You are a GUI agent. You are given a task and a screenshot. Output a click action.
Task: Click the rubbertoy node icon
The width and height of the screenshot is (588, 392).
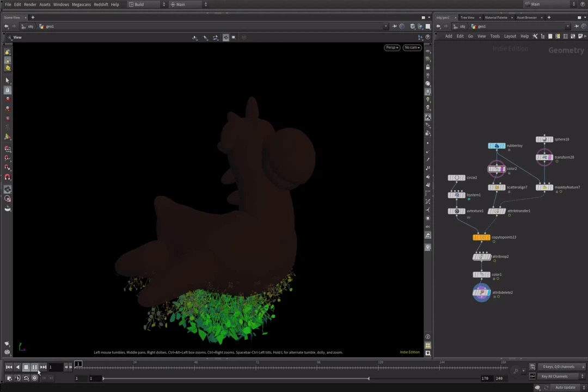click(496, 145)
